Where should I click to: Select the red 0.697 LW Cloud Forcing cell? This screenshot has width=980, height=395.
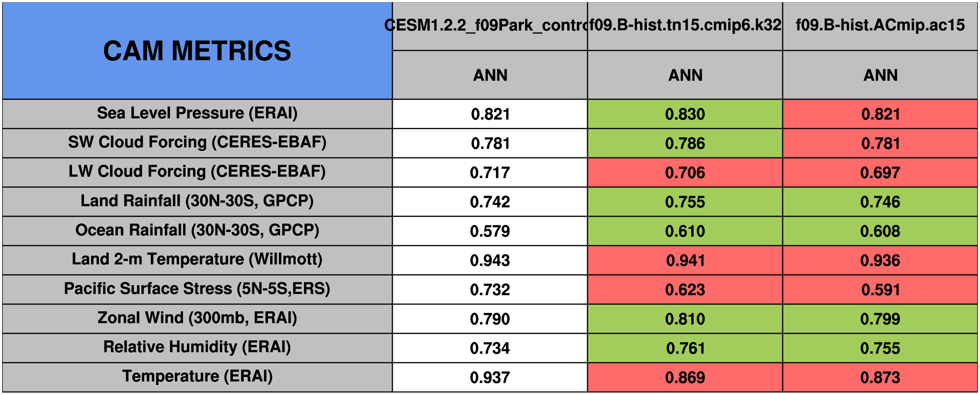(880, 173)
